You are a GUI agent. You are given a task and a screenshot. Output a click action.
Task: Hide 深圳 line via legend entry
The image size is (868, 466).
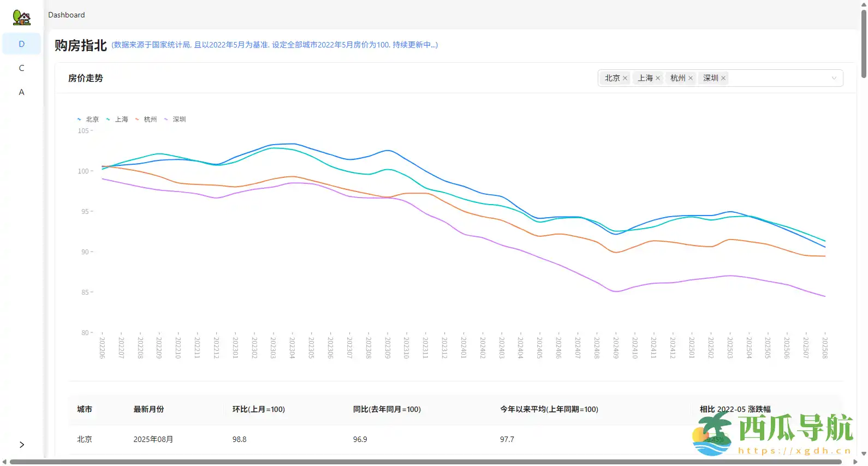click(x=175, y=120)
